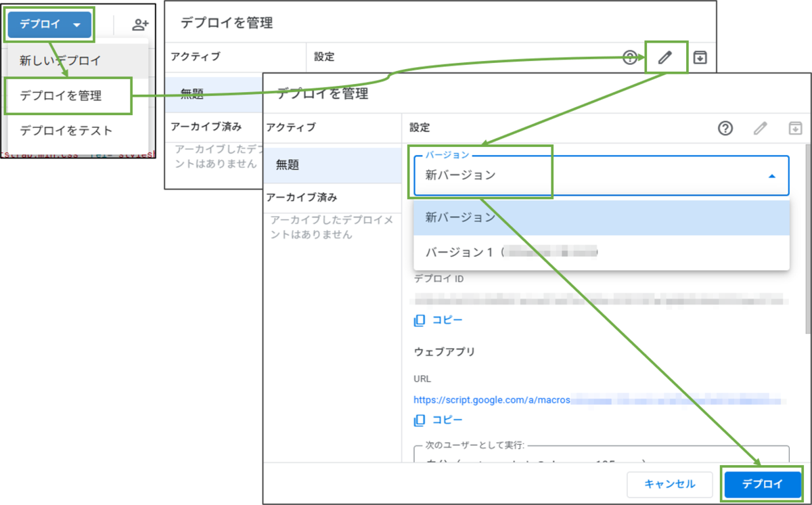
Task: Click the help icon in front dialog
Action: click(725, 128)
